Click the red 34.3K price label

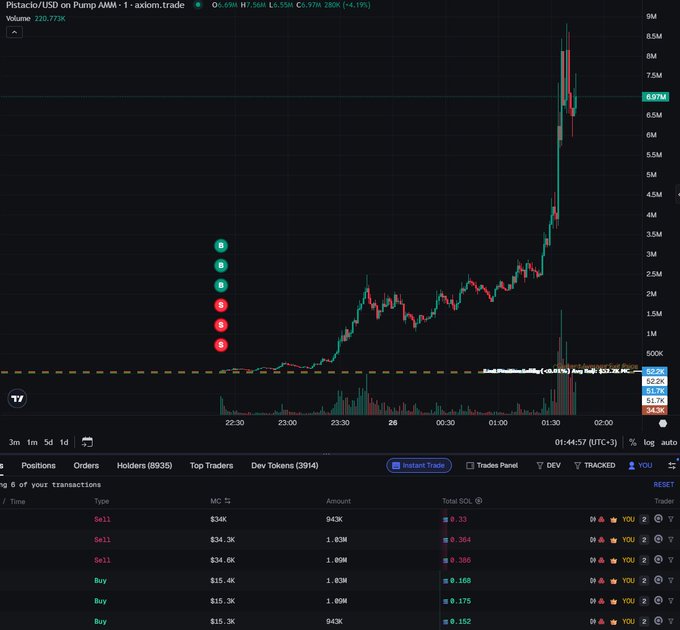[655, 410]
